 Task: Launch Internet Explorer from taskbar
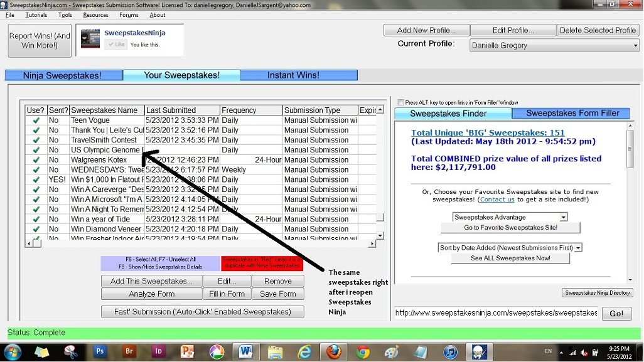[304, 352]
